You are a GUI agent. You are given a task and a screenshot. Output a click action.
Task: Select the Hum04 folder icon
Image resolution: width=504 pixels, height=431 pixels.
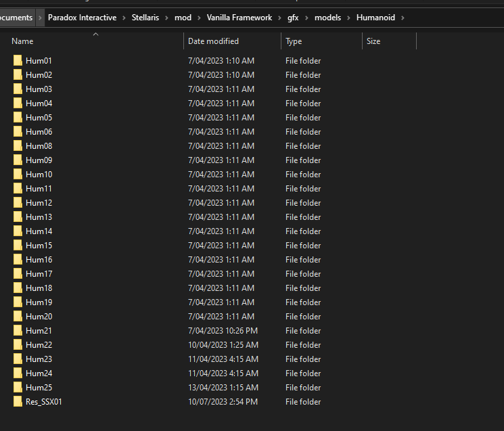(18, 103)
